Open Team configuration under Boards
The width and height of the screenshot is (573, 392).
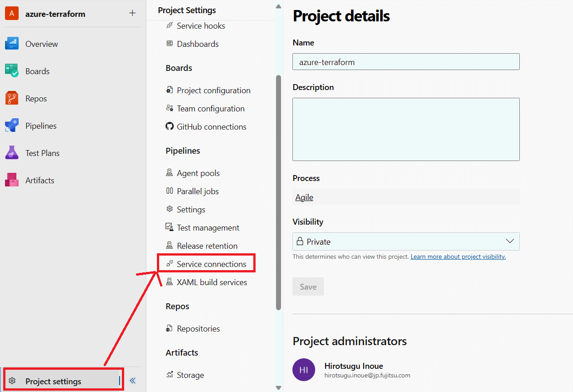point(210,108)
